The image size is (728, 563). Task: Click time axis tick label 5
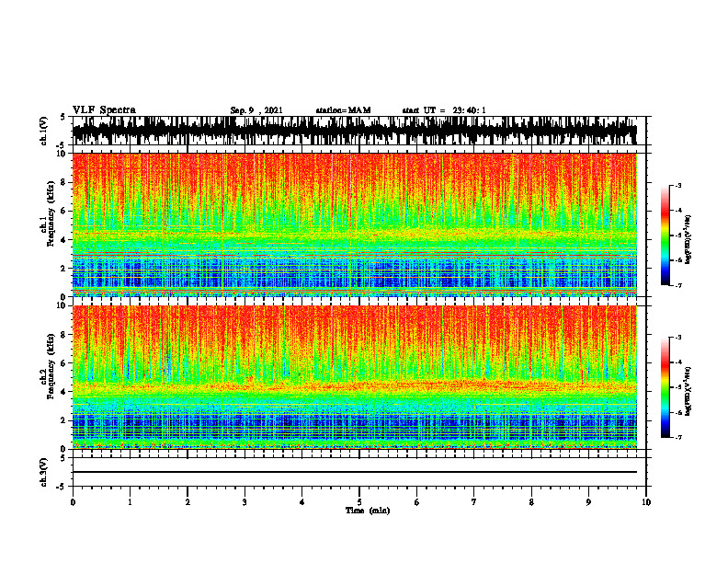[359, 502]
